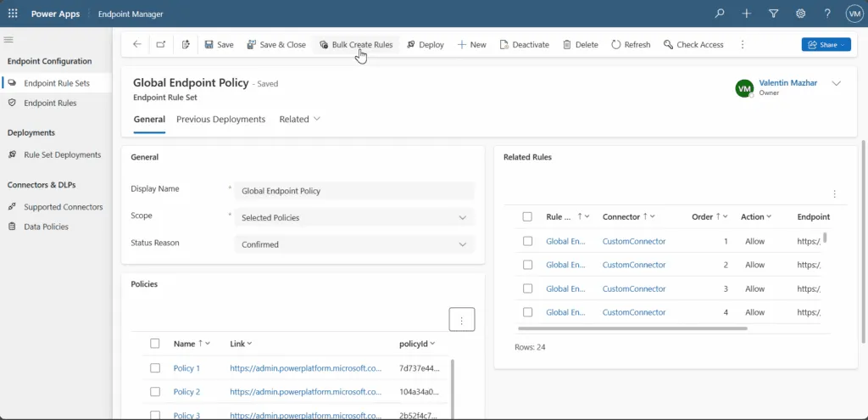Open Supported Connectors in sidebar
The height and width of the screenshot is (420, 868).
pos(57,207)
